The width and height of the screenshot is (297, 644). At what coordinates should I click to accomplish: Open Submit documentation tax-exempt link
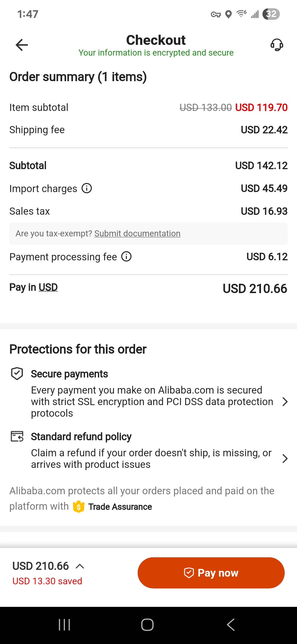(137, 233)
